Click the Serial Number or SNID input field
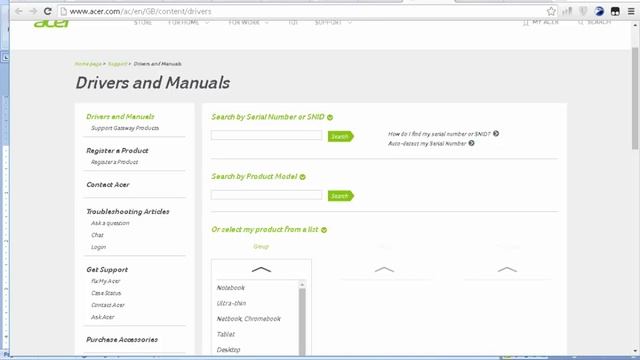 (x=266, y=136)
